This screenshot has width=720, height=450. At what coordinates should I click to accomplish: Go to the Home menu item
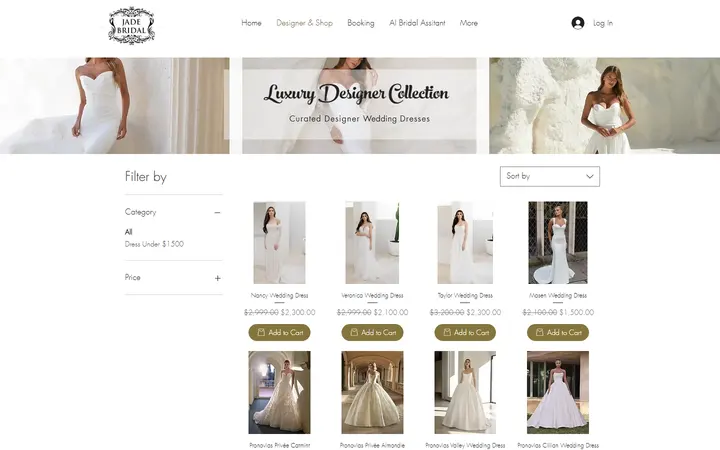251,23
